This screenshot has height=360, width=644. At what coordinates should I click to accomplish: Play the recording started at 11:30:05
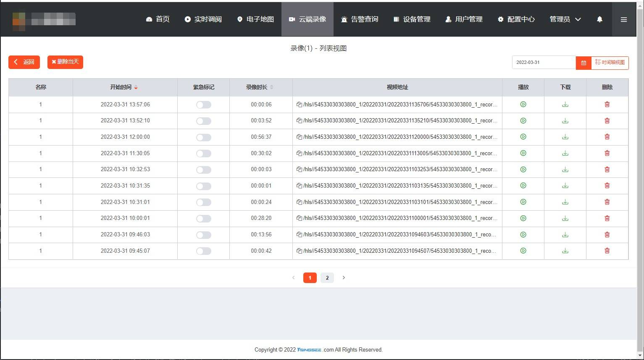coord(523,153)
